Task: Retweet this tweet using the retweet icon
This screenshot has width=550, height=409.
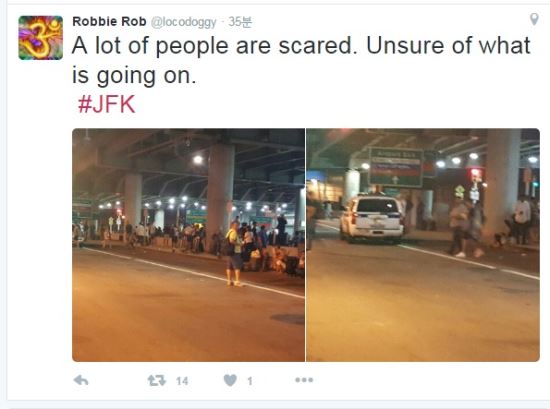Action: click(x=156, y=381)
